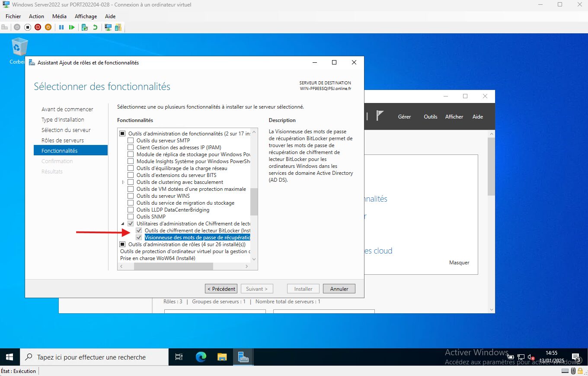Open the notification center with 3 alerts
Image resolution: width=588 pixels, height=376 pixels.
click(577, 357)
